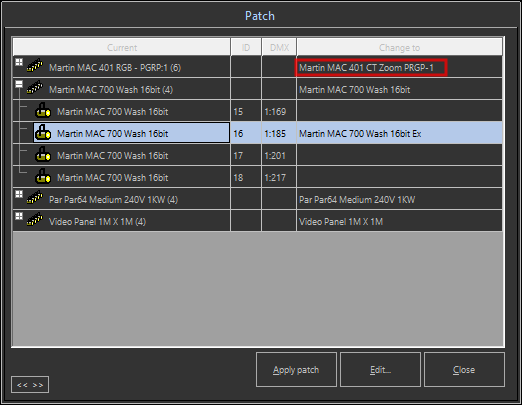522x405 pixels.
Task: Select Martin MAC 700 Wash fixture with ID 15
Action: point(257,111)
